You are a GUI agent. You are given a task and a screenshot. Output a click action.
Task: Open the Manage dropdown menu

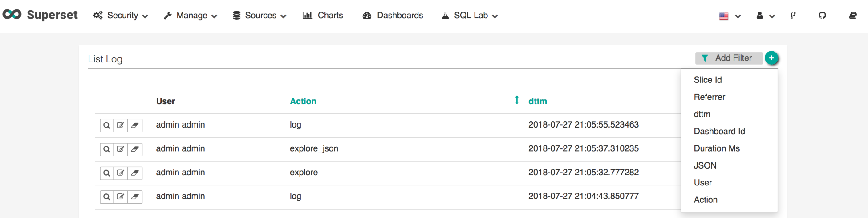(x=191, y=16)
